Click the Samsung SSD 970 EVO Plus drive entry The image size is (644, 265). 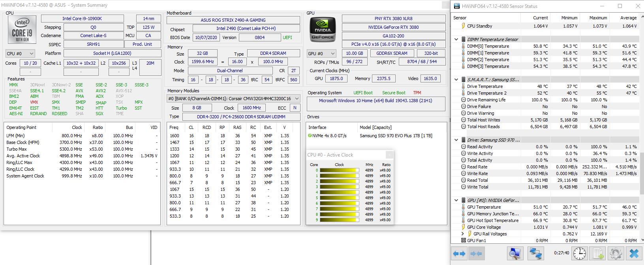[396, 136]
